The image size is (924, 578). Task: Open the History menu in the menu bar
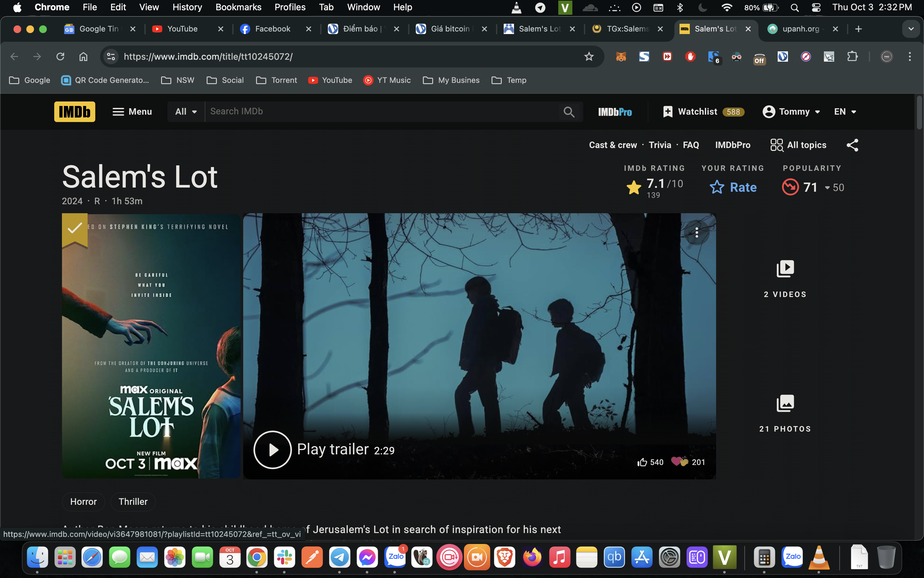[x=187, y=7]
